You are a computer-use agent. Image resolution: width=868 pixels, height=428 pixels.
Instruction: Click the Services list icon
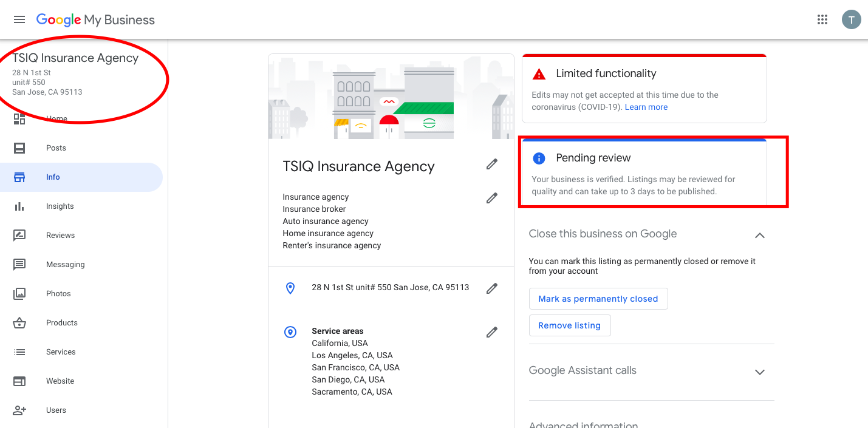pyautogui.click(x=19, y=352)
